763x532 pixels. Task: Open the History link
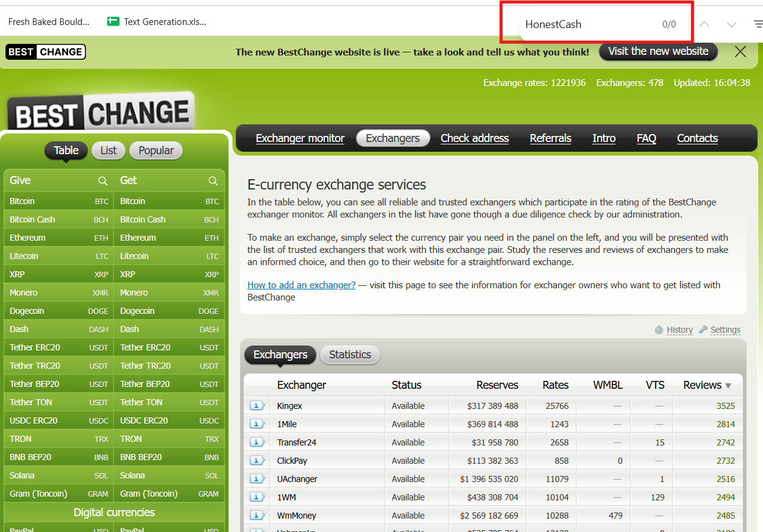680,330
